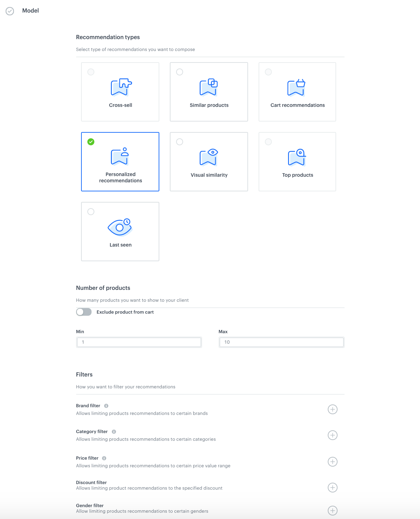Expand the Price filter
The image size is (420, 519).
coord(333,461)
